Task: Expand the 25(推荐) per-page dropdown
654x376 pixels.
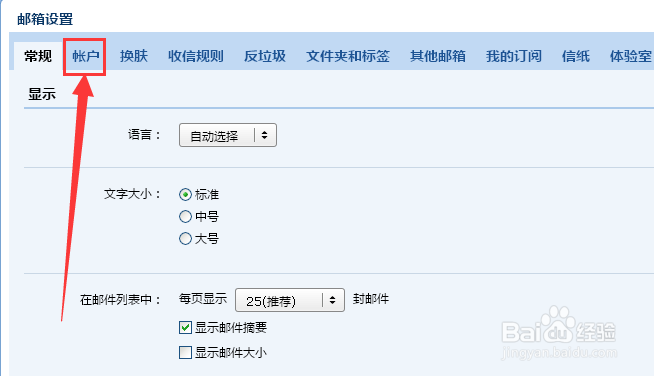Action: (290, 300)
